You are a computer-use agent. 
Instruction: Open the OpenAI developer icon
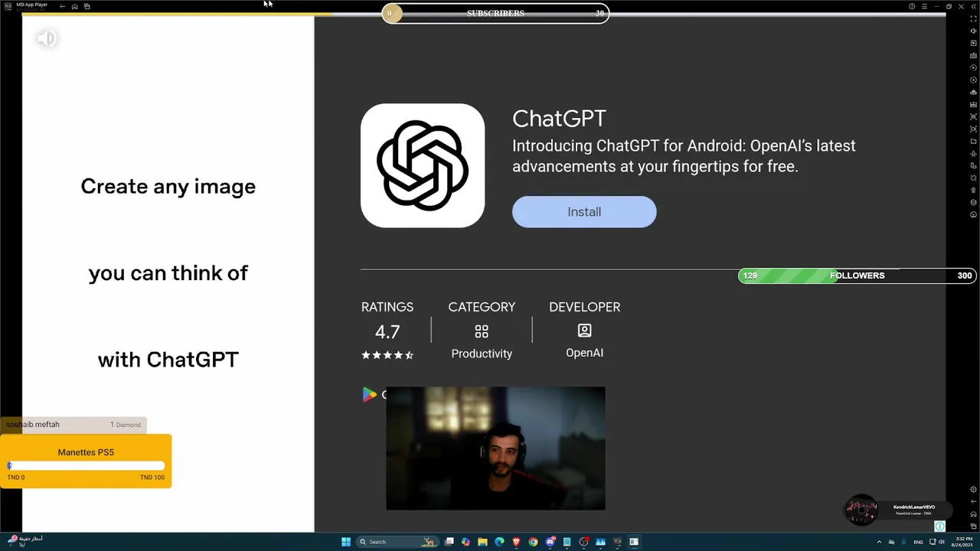tap(584, 331)
